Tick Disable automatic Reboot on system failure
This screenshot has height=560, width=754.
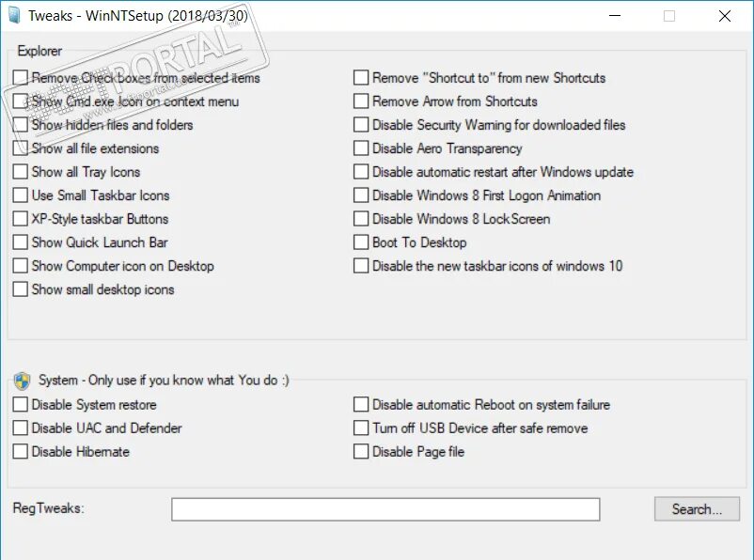(x=361, y=404)
